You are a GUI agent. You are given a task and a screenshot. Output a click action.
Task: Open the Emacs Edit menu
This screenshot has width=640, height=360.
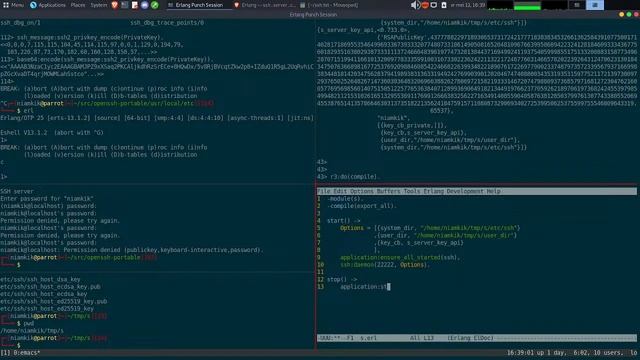pos(340,191)
